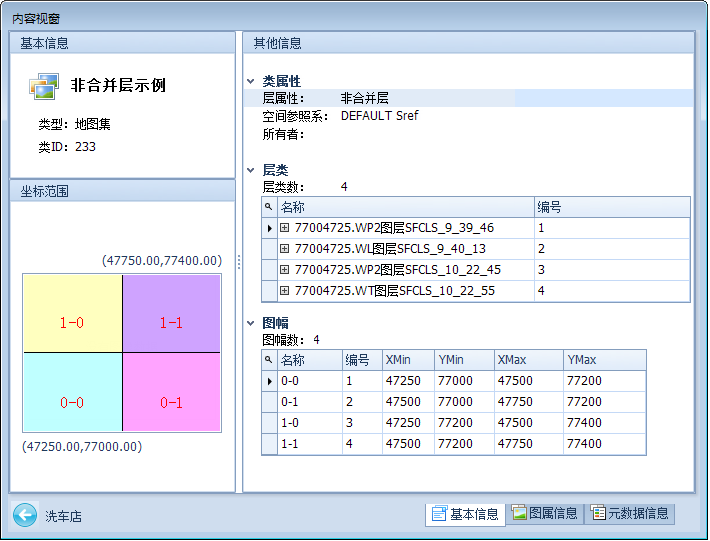710x541 pixels.
Task: Click search icon in 层类 table header
Action: tap(268, 207)
